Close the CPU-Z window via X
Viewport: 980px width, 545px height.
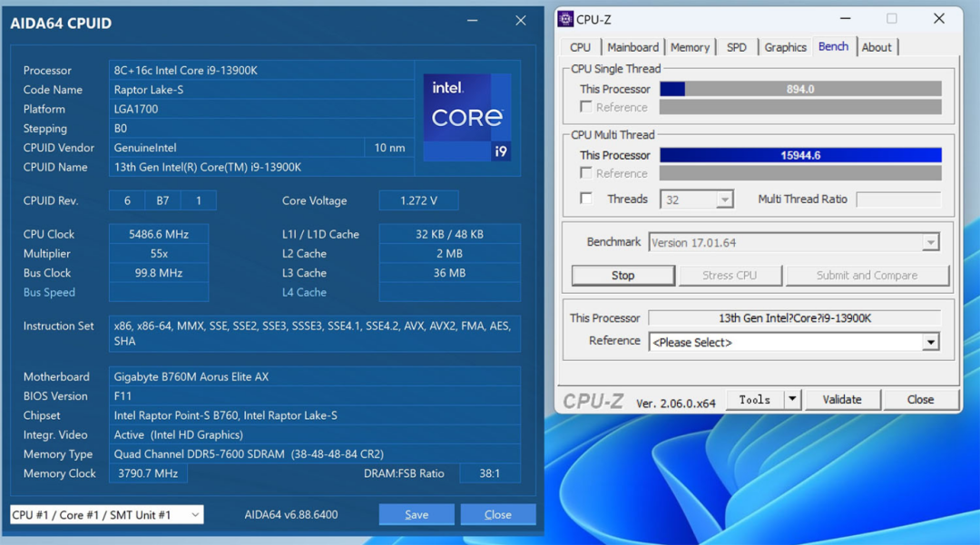click(x=939, y=19)
